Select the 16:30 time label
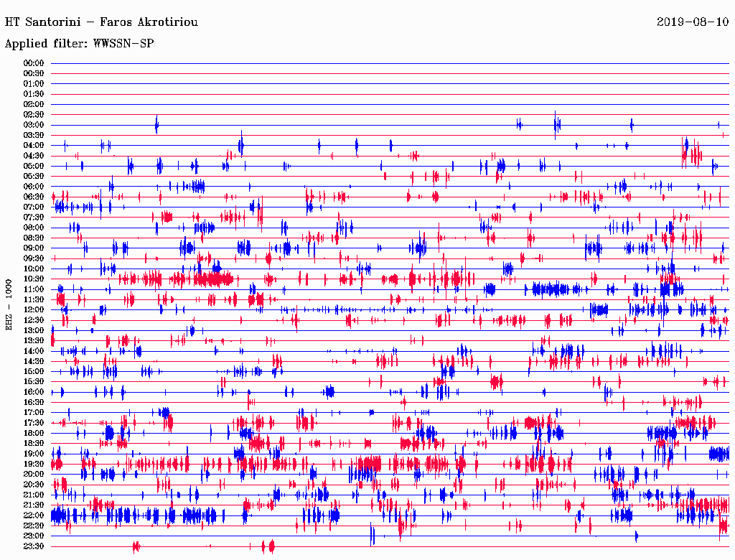Viewport: 735px width, 560px height. (34, 403)
